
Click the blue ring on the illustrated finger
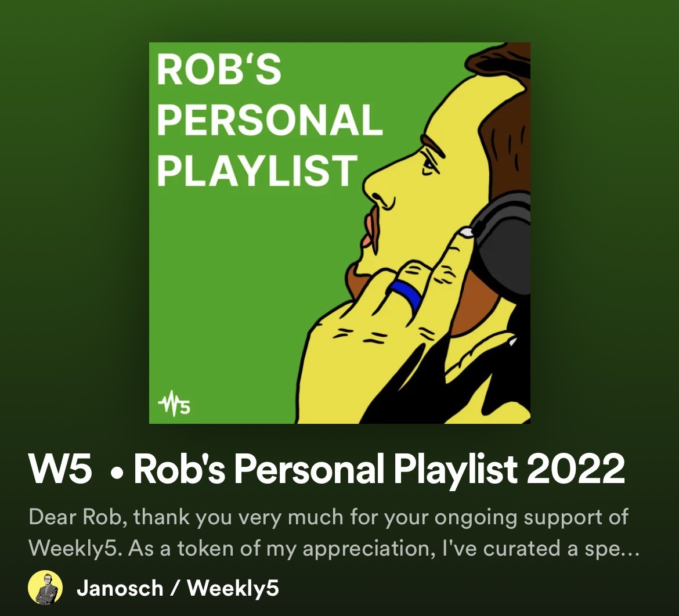405,294
